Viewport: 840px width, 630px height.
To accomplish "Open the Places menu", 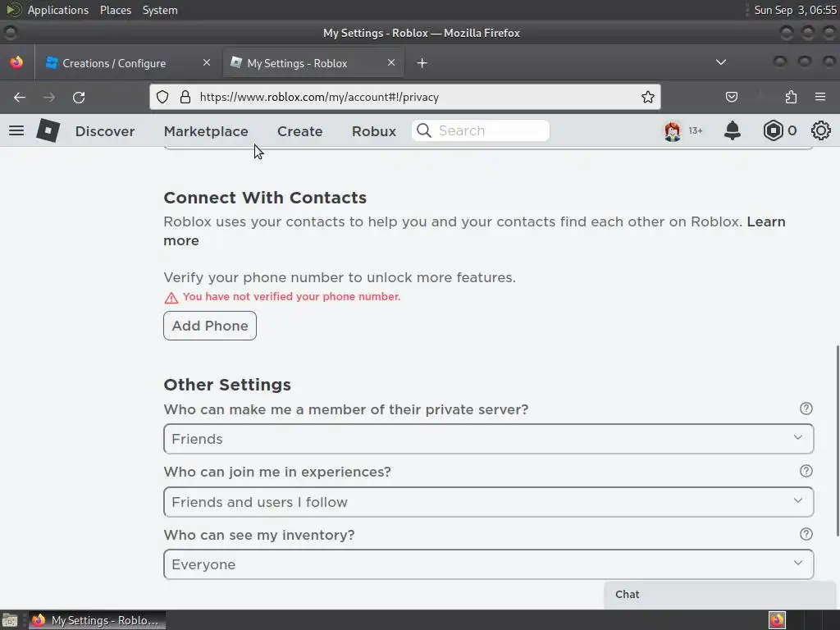I will (x=116, y=10).
